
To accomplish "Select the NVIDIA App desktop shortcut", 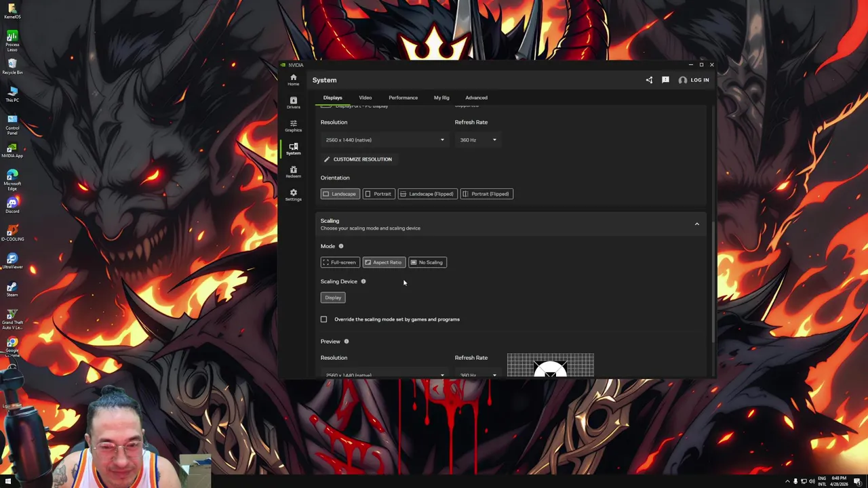I will point(12,149).
